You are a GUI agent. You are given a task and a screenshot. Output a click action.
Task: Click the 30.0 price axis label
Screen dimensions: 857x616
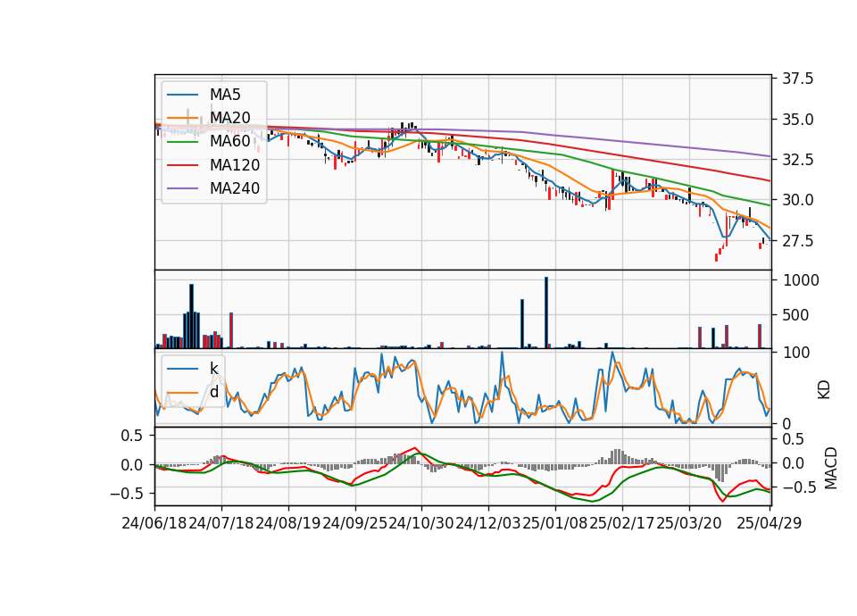click(797, 200)
